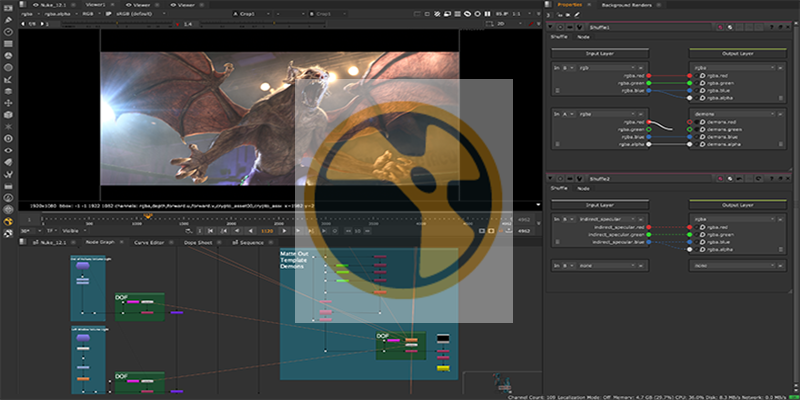
Task: Select Shuffle2 indirect_specular.red input socket
Action: click(648, 227)
